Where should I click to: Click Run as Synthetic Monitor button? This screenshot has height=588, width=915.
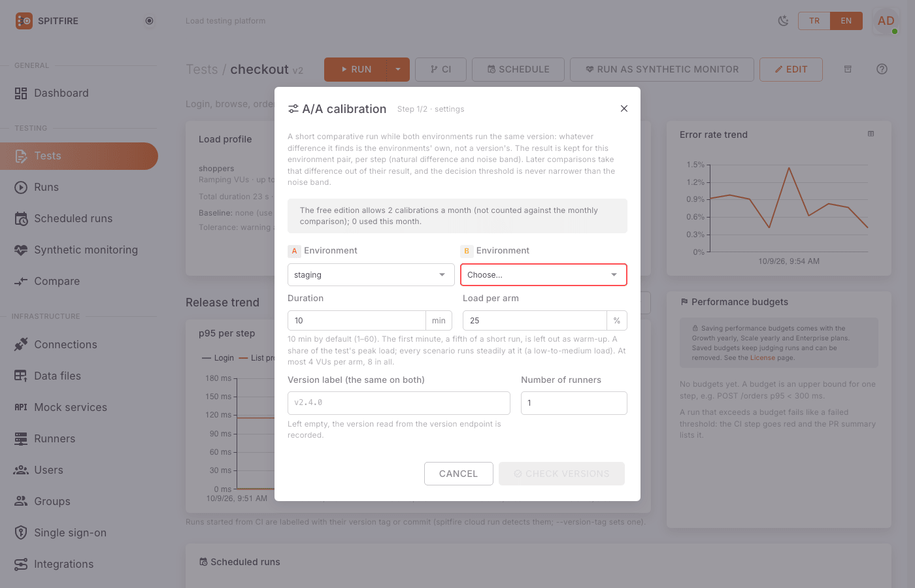[662, 69]
